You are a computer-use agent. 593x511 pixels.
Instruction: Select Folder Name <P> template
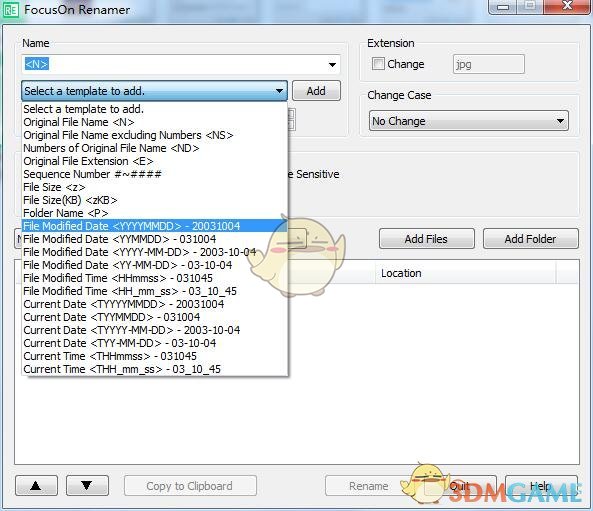tap(154, 213)
